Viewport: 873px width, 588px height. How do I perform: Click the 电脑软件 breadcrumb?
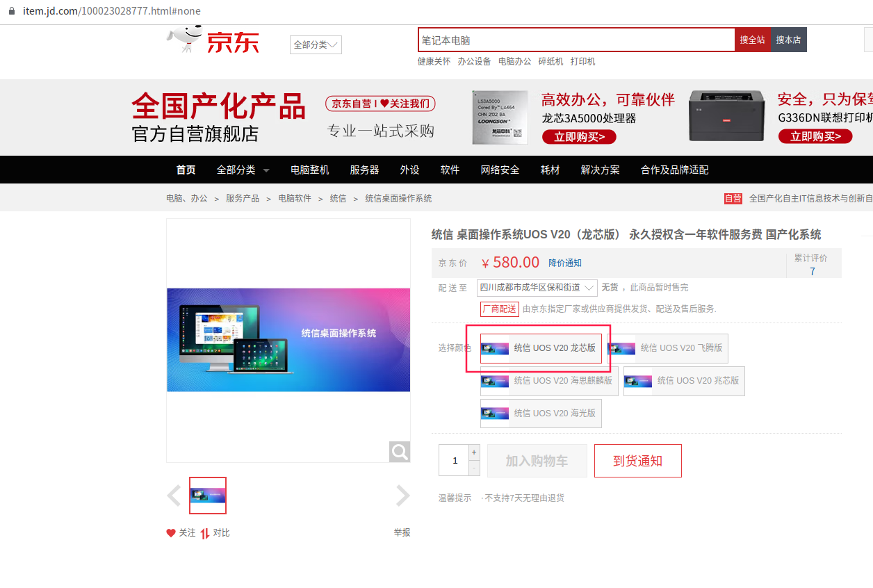pyautogui.click(x=295, y=198)
